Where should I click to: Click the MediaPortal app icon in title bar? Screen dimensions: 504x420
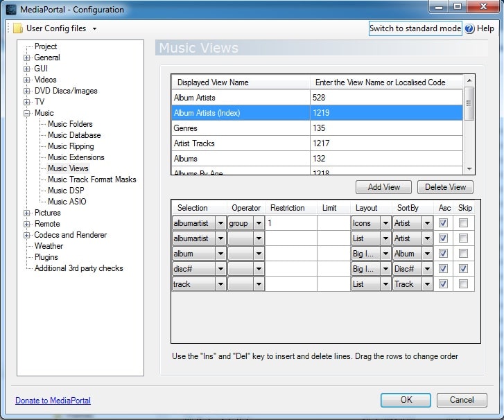tap(11, 10)
